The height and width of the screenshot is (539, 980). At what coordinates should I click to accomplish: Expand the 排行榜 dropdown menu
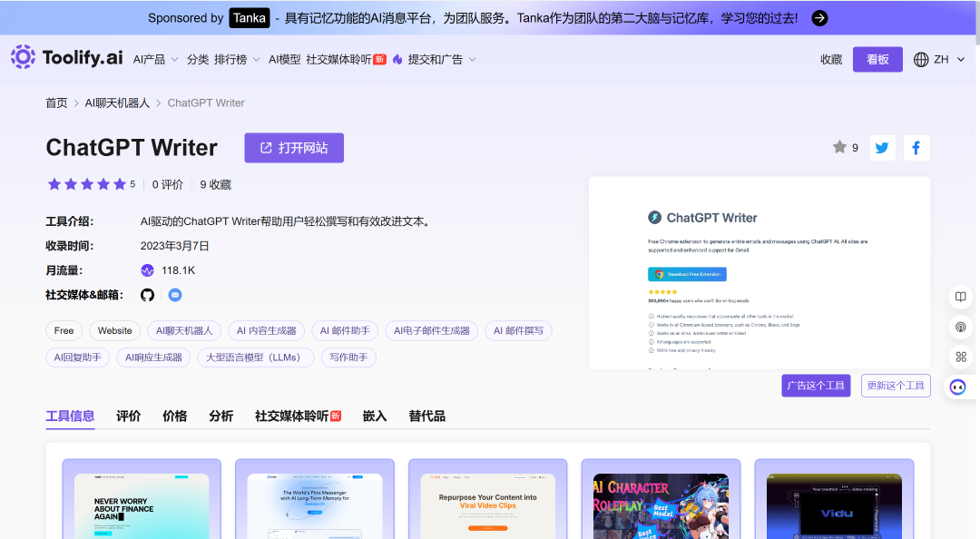[237, 59]
